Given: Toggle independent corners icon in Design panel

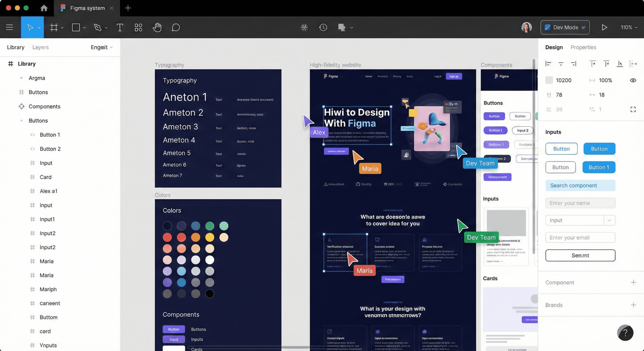Looking at the screenshot, I should (x=633, y=109).
